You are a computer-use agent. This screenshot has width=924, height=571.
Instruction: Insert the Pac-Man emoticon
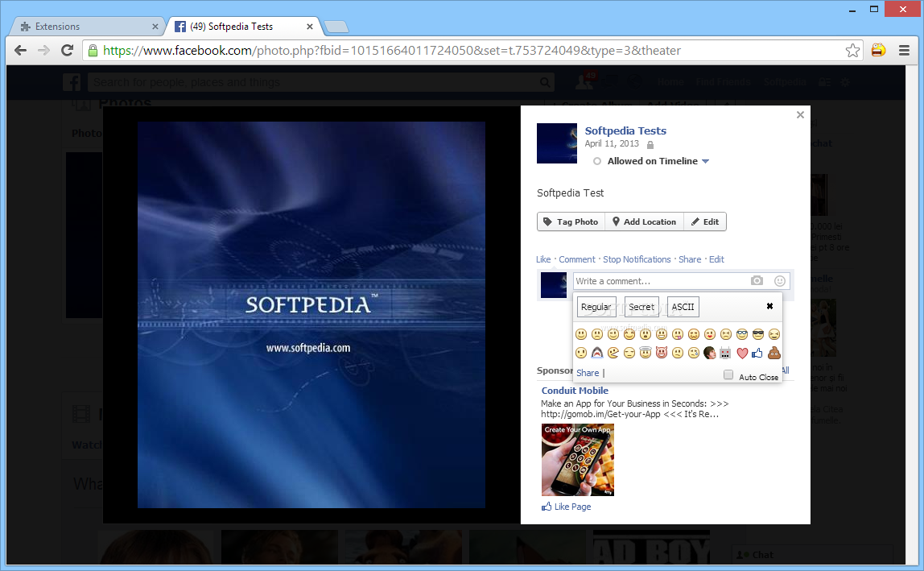coord(613,353)
